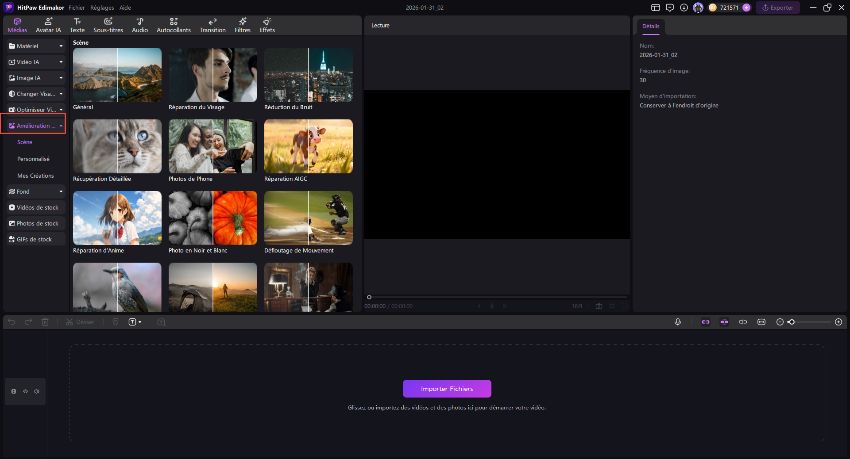This screenshot has height=459, width=850.
Task: Collapse the Amélioration sidebar section
Action: pos(35,126)
